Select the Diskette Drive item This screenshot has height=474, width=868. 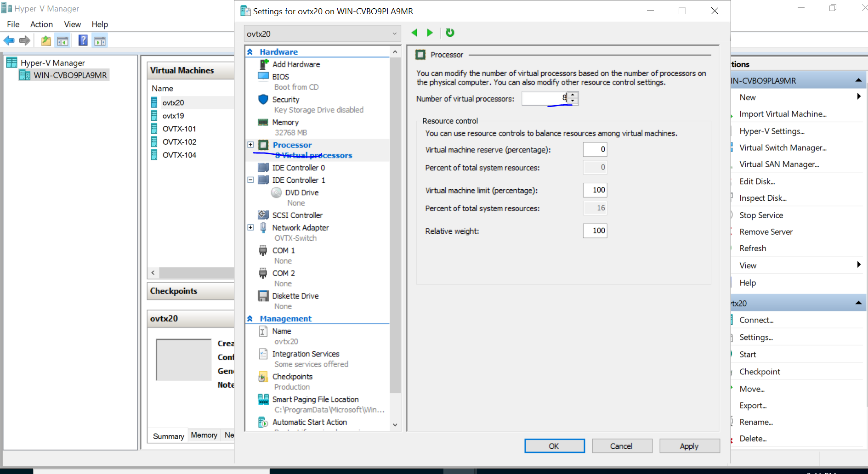(295, 296)
